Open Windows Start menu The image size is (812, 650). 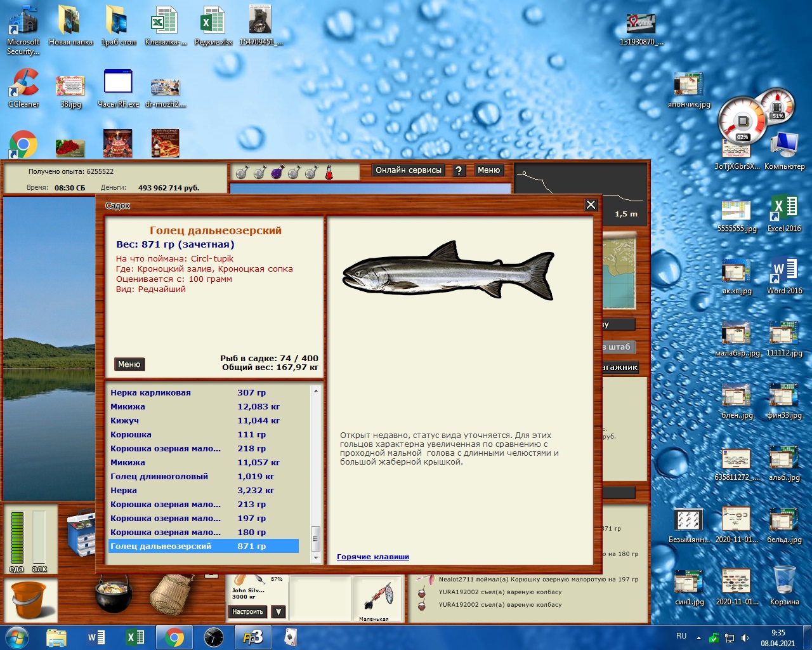point(16,637)
